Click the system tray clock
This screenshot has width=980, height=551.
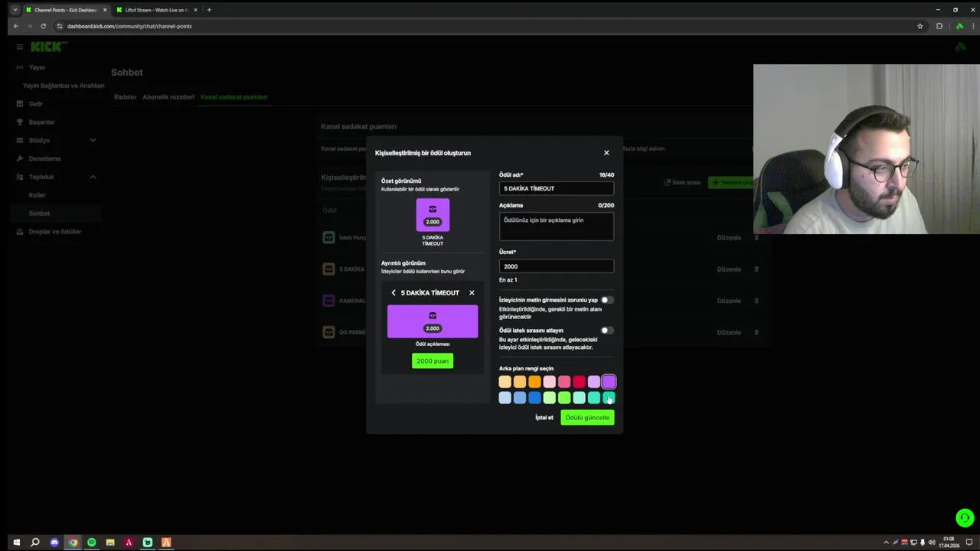pyautogui.click(x=950, y=543)
